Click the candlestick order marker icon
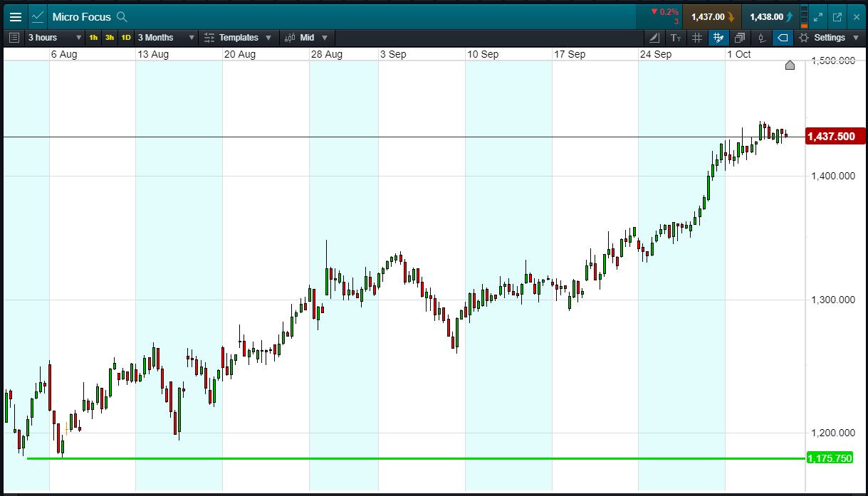 coord(761,38)
